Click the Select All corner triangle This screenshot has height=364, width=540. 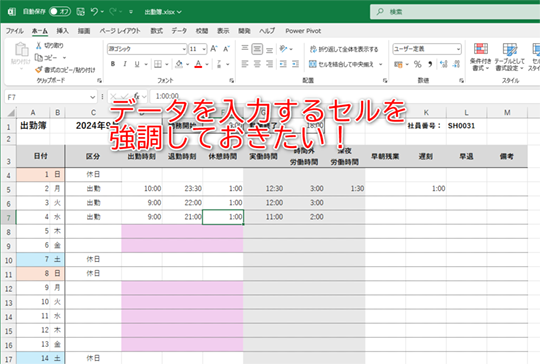(11, 113)
